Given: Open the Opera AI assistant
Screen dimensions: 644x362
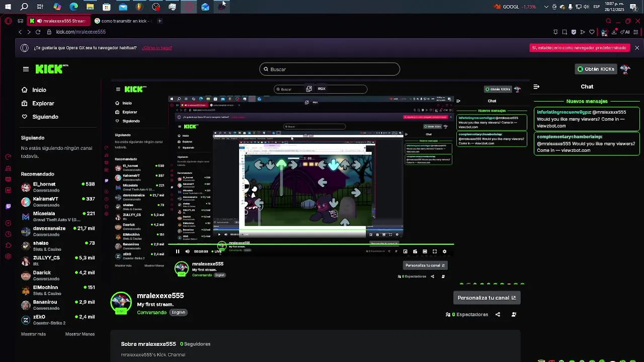Looking at the screenshot, I should pyautogui.click(x=626, y=32).
